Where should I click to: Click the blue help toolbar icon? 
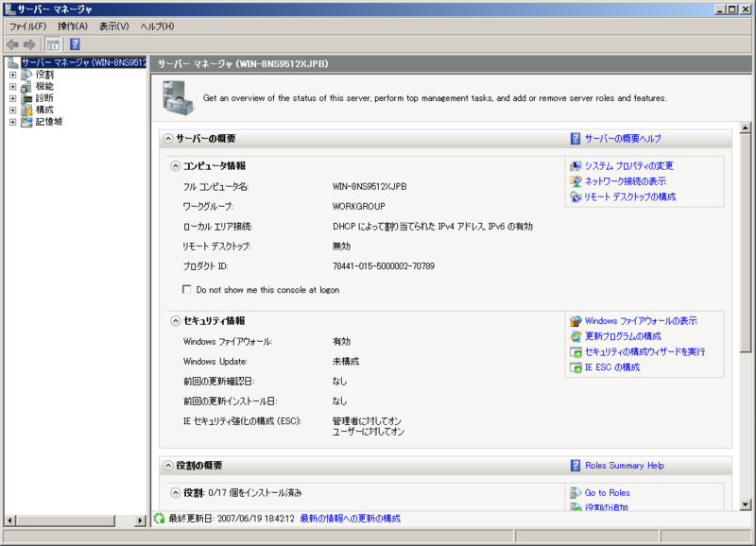tap(75, 44)
